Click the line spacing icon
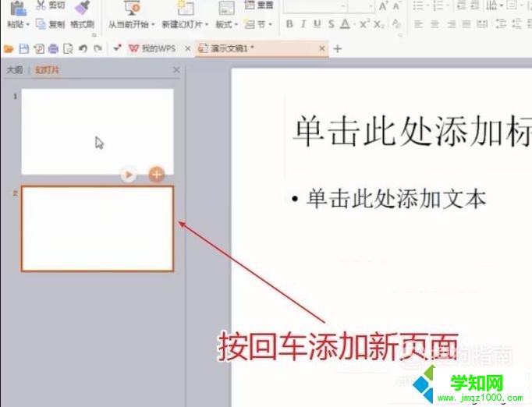This screenshot has width=532, height=407. coord(501,24)
